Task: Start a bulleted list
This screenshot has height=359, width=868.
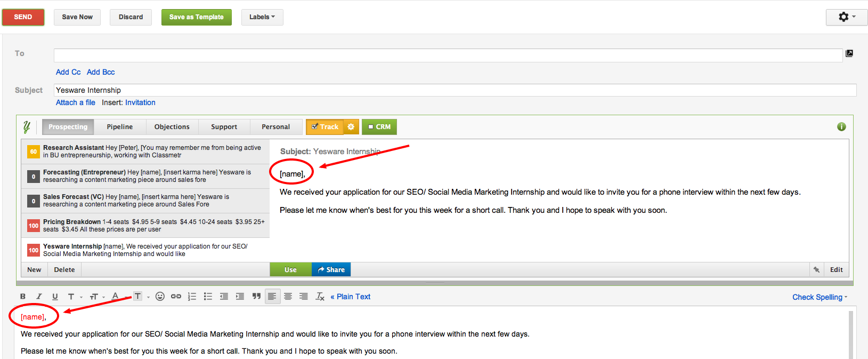Action: (208, 297)
